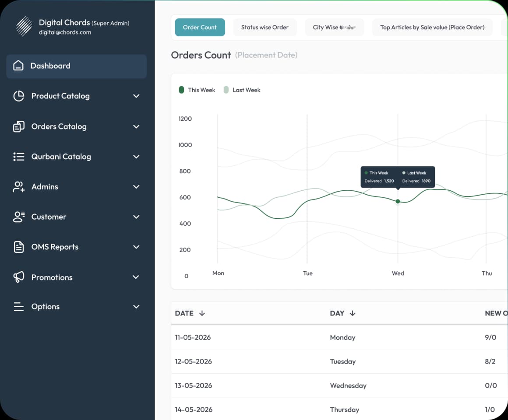
Task: Open the Product Catalog menu label
Action: click(60, 96)
